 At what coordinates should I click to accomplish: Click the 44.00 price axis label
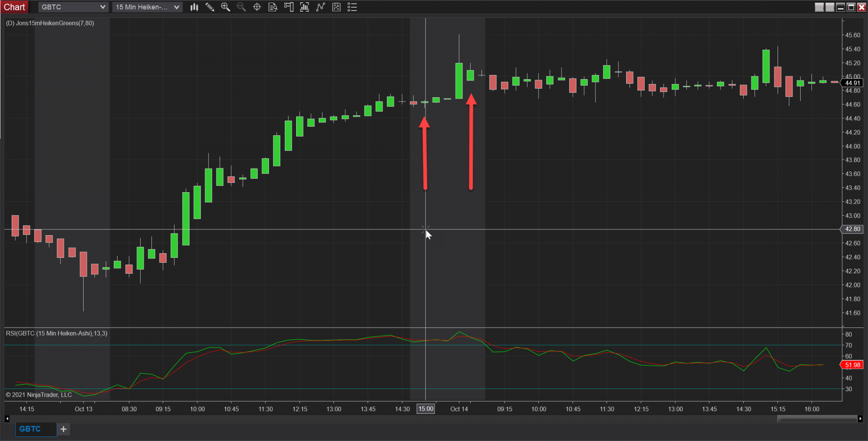pos(853,147)
